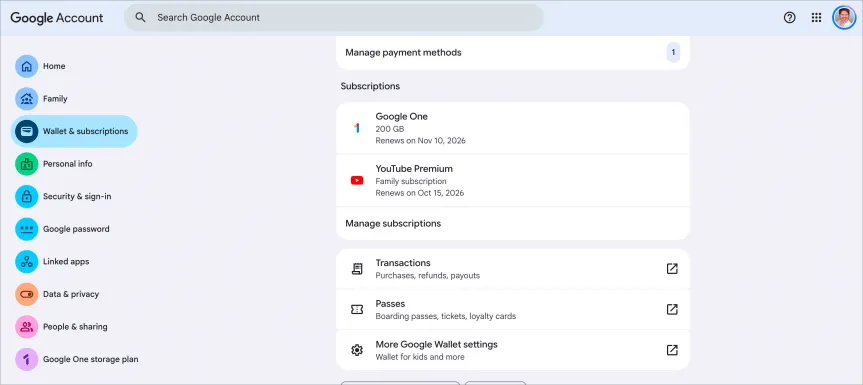Click "Family subscription" text

coord(411,181)
